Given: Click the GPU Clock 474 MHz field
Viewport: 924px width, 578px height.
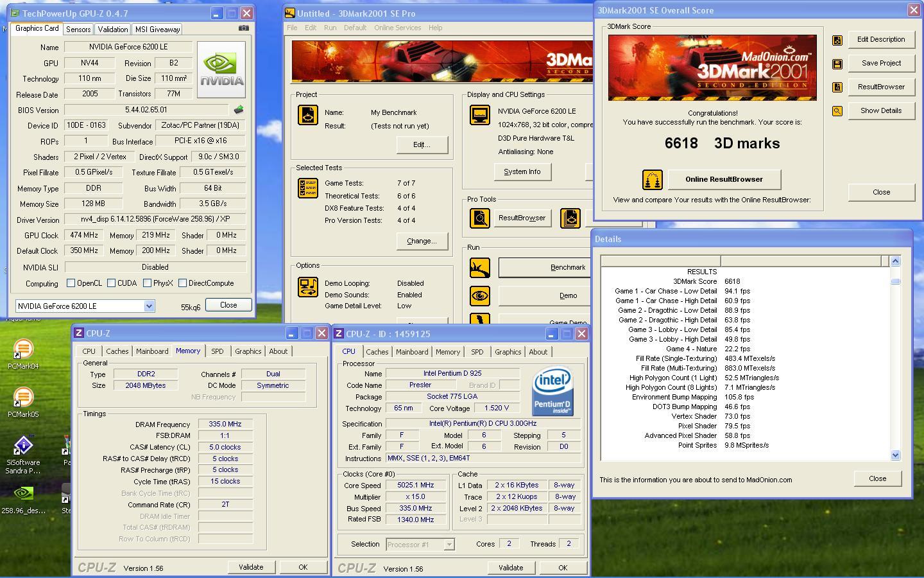Looking at the screenshot, I should pos(84,235).
